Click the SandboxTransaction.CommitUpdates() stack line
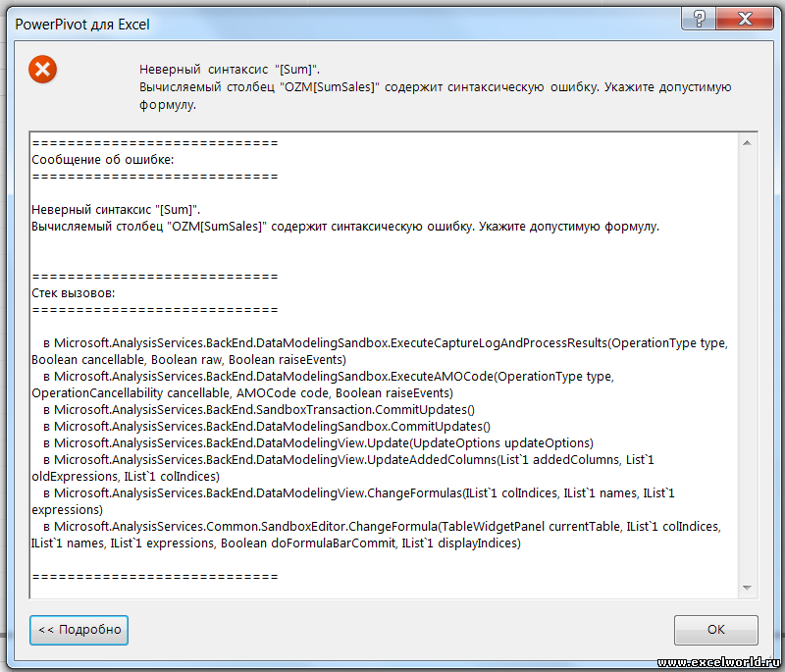785x672 pixels. [x=259, y=410]
